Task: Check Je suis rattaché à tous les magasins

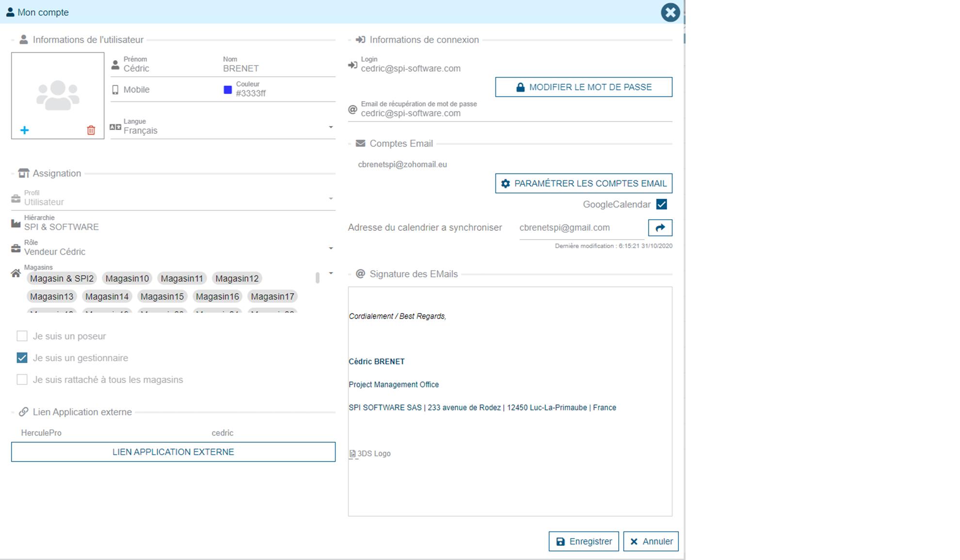Action: click(22, 380)
